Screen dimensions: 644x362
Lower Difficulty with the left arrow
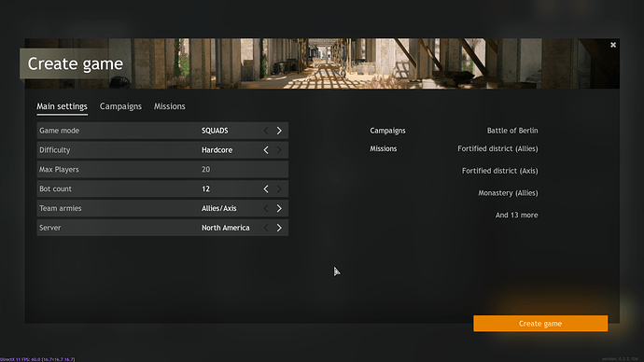pos(266,150)
